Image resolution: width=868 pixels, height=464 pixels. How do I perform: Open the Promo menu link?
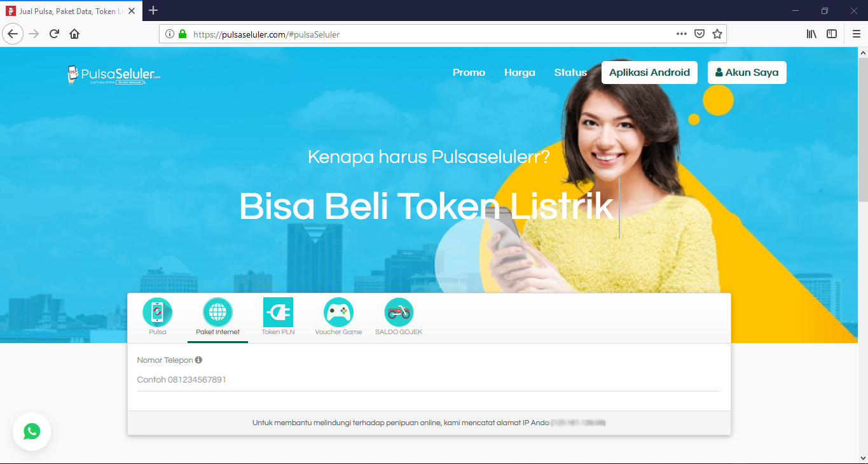[469, 73]
